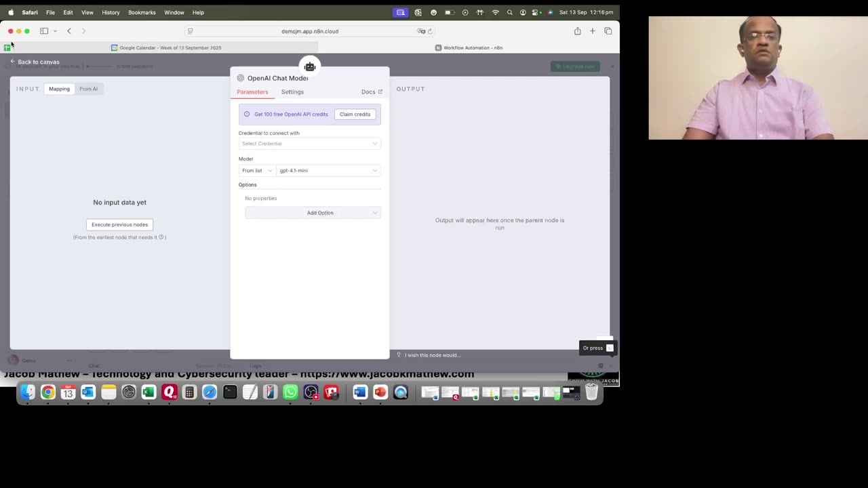This screenshot has height=488, width=868.
Task: Click the robot node icon above the panel
Action: pos(310,66)
